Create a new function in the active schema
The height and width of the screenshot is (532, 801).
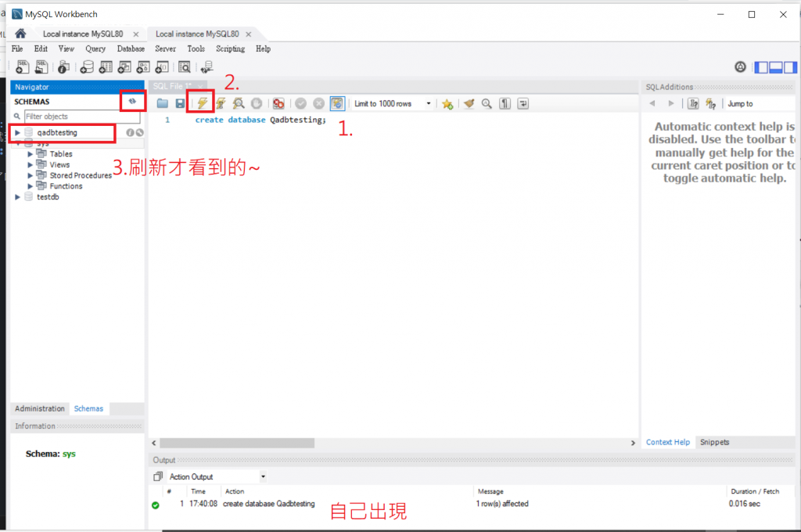tap(162, 67)
